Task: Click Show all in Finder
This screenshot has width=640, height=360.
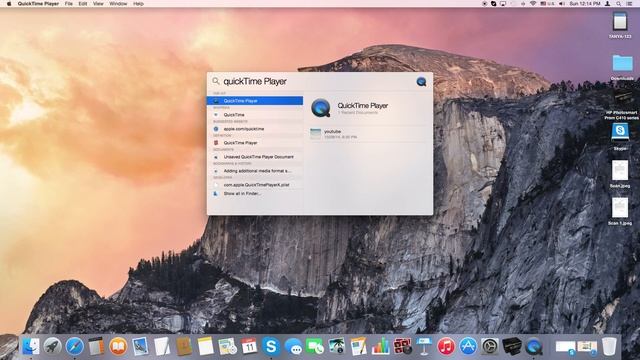Action: click(x=255, y=193)
